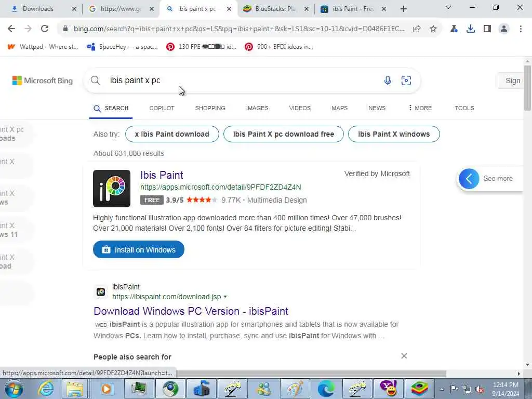Open the Yahoo Messenger taskbar icon
This screenshot has height=399, width=532.
388,389
